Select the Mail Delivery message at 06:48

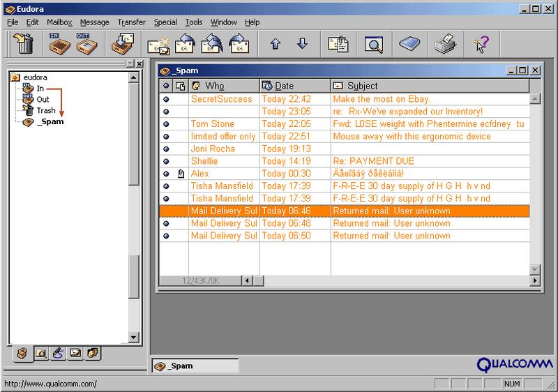345,223
